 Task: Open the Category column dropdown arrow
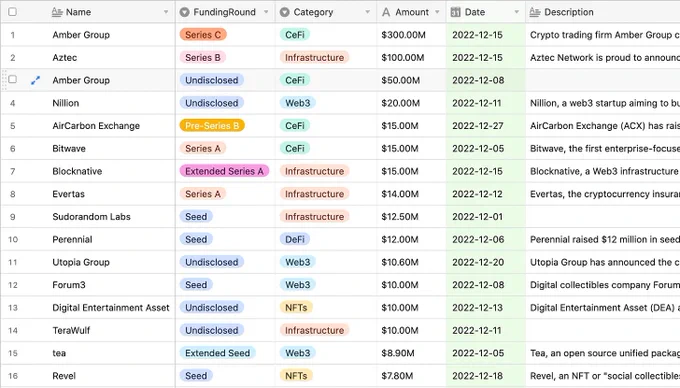[x=367, y=12]
